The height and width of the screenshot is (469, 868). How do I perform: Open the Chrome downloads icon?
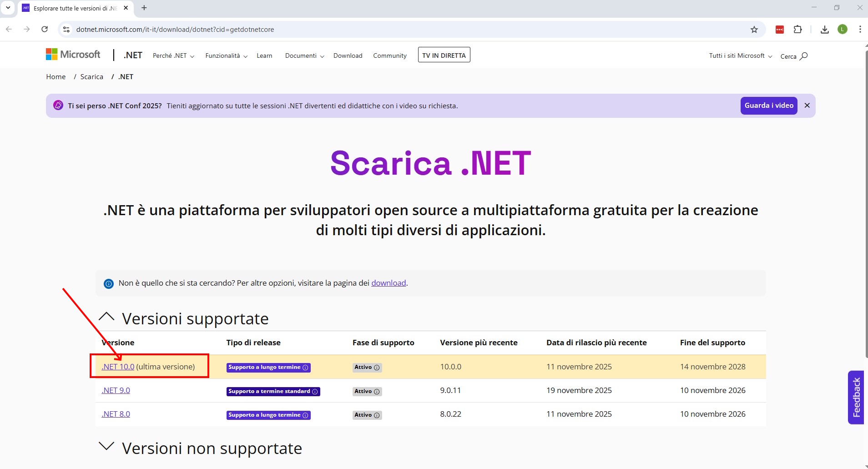point(824,30)
